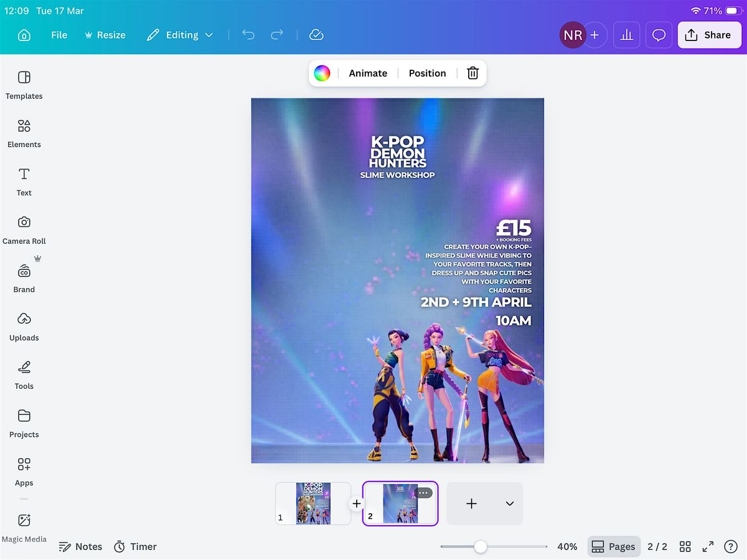The width and height of the screenshot is (747, 560).
Task: Open page 2 thumbnail more options
Action: 423,493
